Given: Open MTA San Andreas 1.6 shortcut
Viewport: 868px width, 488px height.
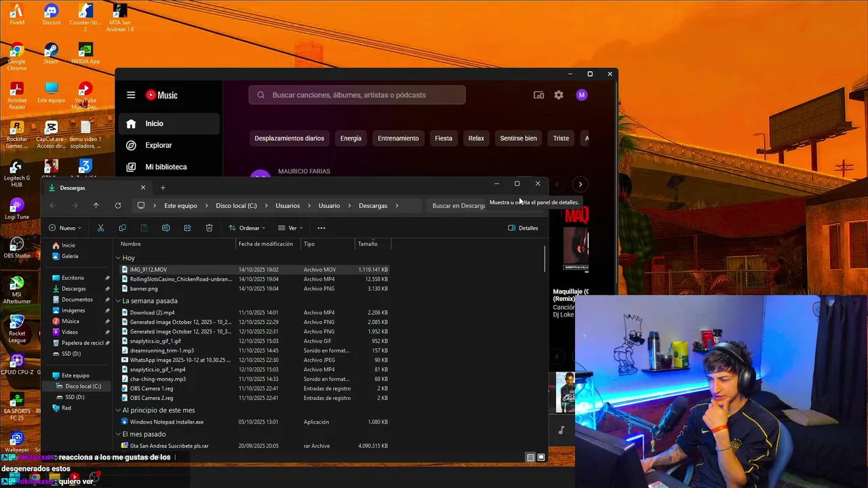Looking at the screenshot, I should tap(120, 18).
